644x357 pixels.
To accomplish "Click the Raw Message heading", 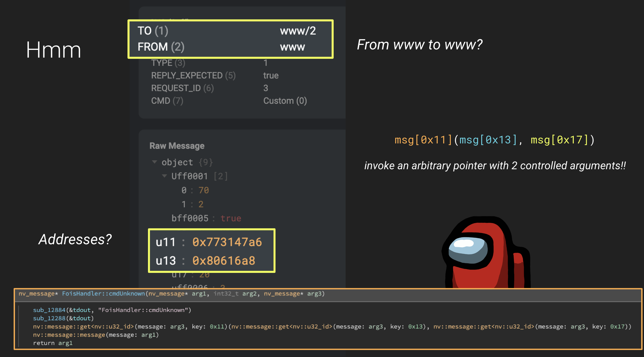I will coord(177,146).
